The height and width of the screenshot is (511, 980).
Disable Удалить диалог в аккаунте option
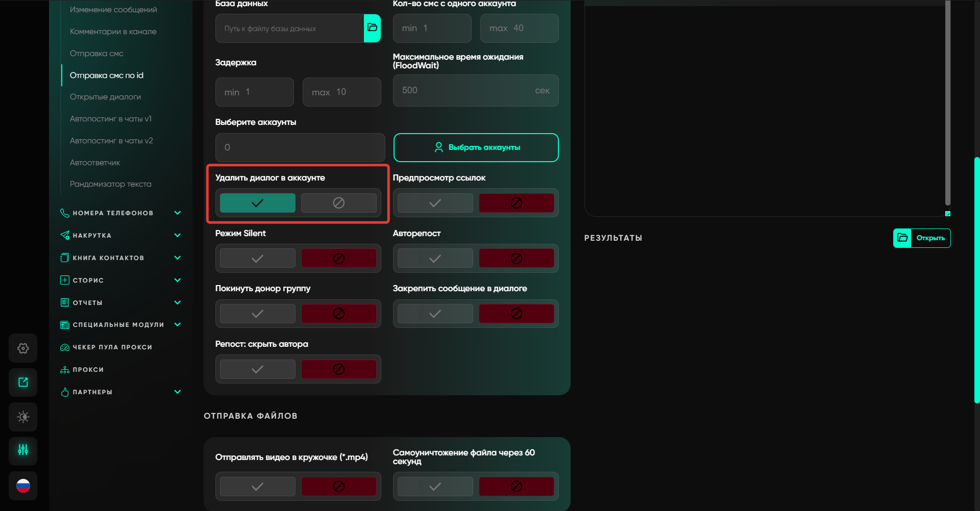338,203
